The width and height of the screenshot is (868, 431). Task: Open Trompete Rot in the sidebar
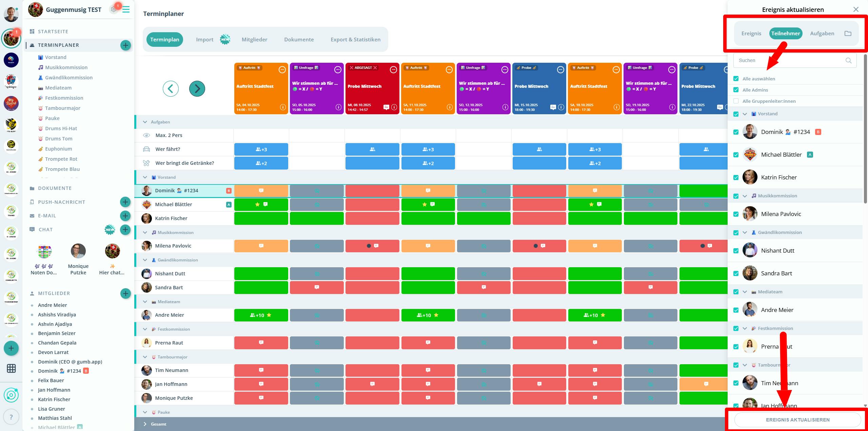click(61, 159)
